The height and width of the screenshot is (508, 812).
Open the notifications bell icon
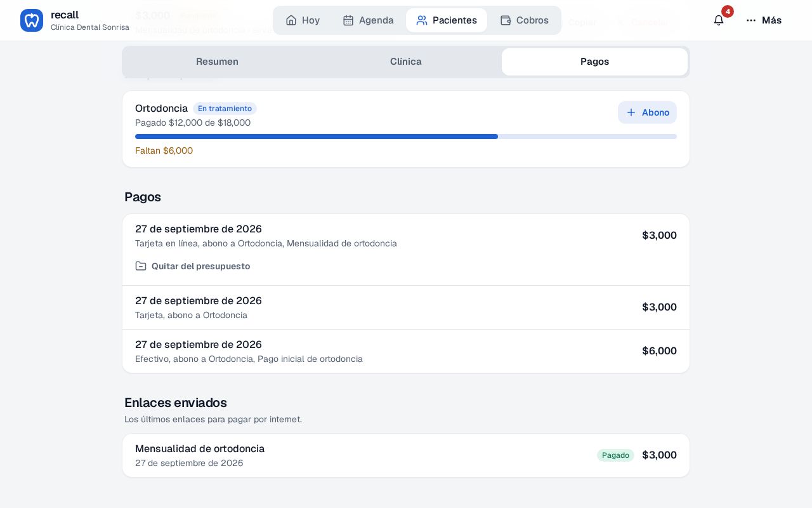point(719,20)
